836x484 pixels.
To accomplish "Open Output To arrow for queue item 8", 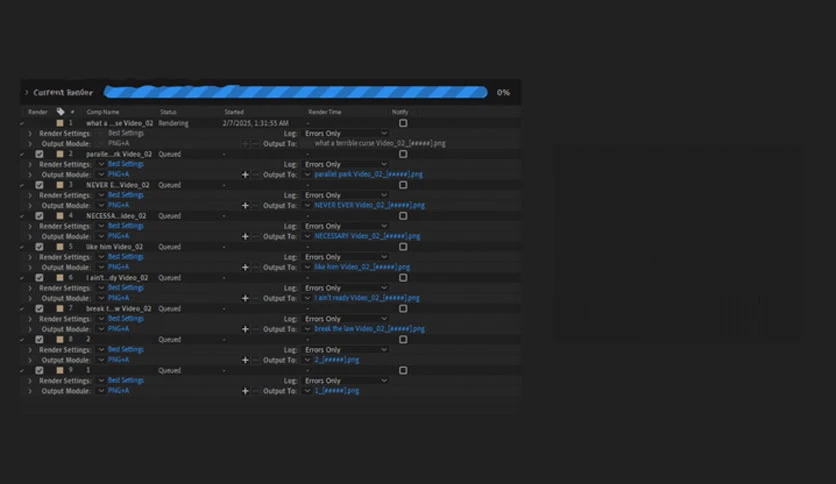I will (x=307, y=360).
